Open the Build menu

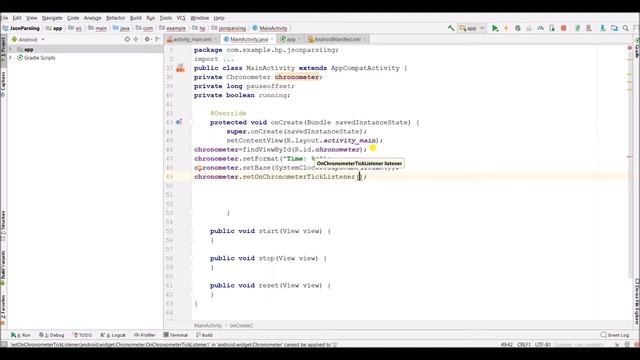pos(136,18)
